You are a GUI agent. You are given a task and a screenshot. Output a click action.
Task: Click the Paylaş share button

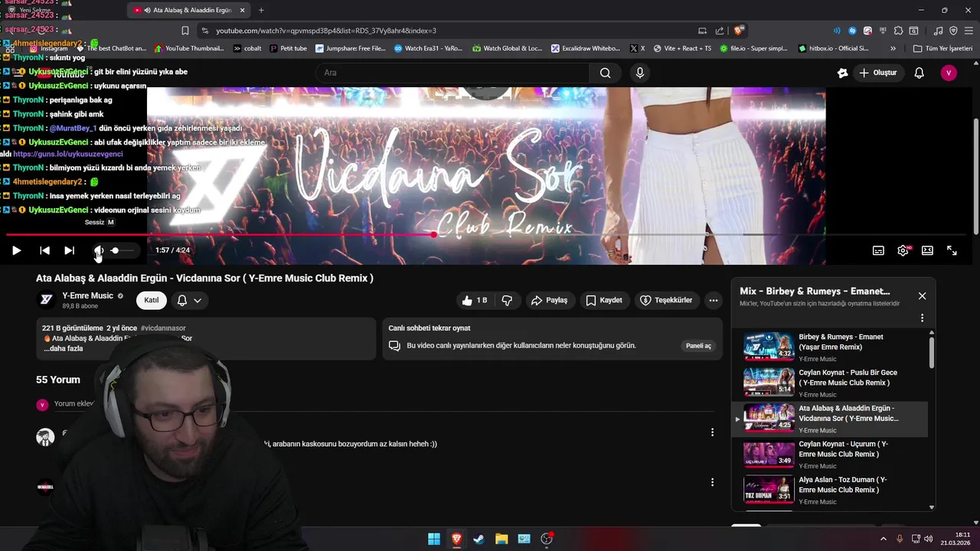coord(550,301)
